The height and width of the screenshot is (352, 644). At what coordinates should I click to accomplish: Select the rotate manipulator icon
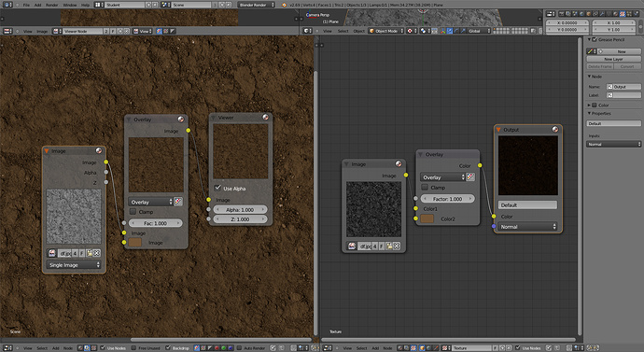(456, 31)
